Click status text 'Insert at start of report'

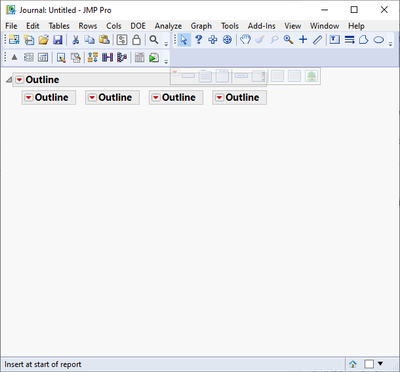43,364
